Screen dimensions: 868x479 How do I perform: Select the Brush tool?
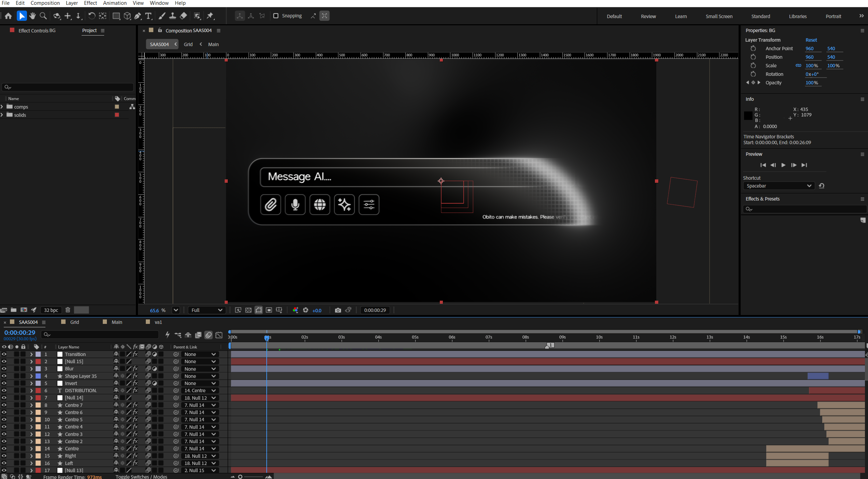162,16
